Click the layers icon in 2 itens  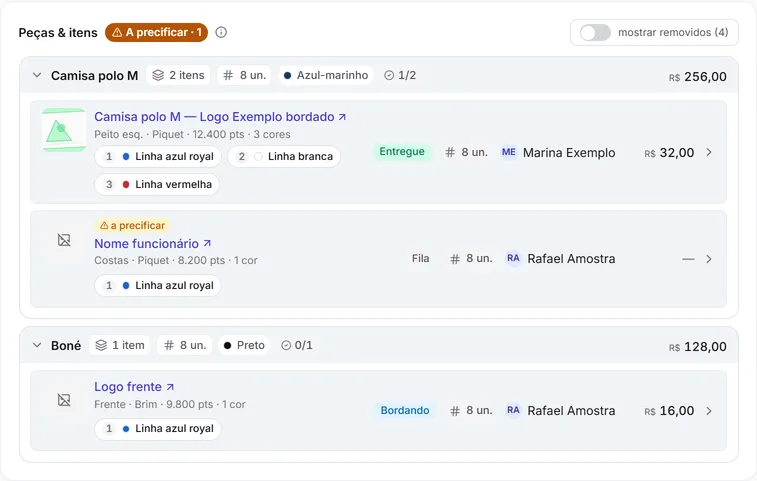pyautogui.click(x=158, y=75)
